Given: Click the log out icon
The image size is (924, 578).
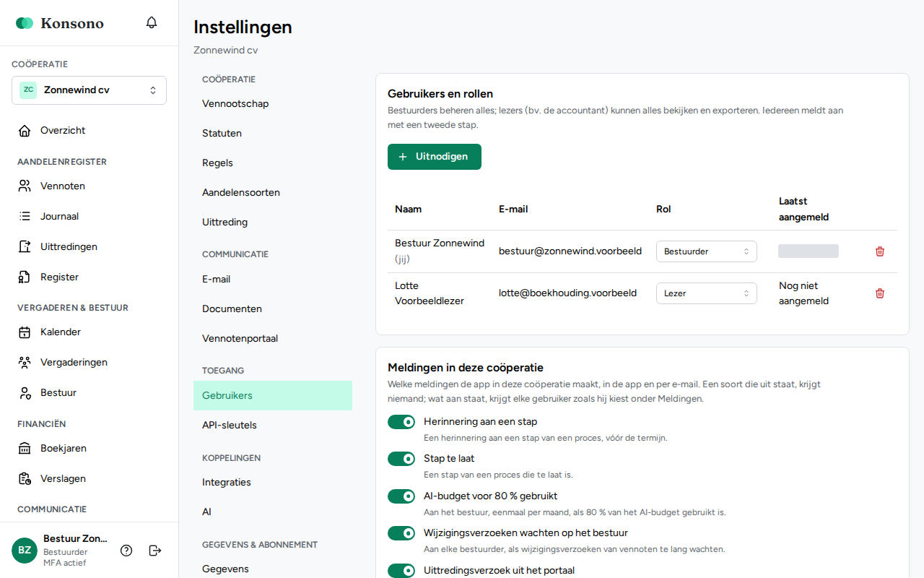Looking at the screenshot, I should click(x=154, y=551).
